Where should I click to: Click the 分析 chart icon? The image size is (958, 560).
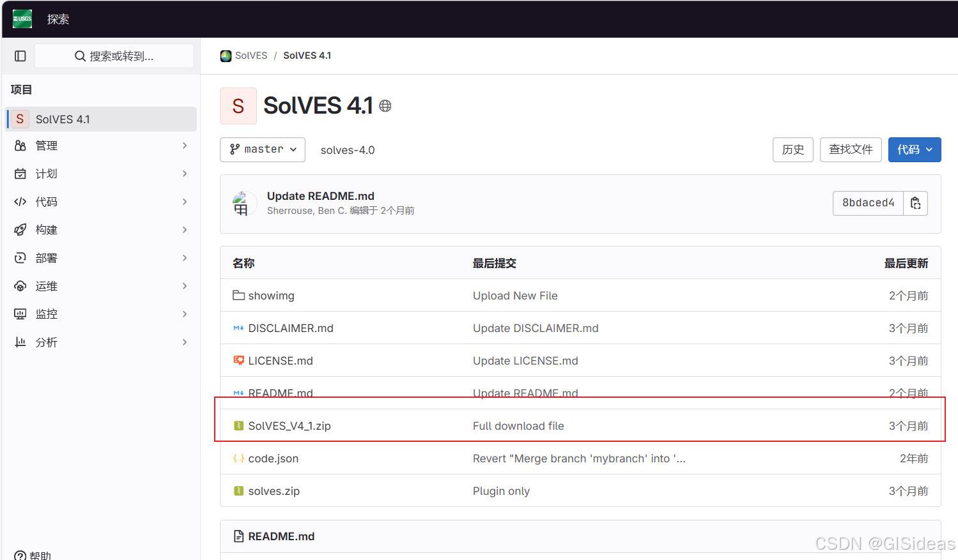(20, 342)
